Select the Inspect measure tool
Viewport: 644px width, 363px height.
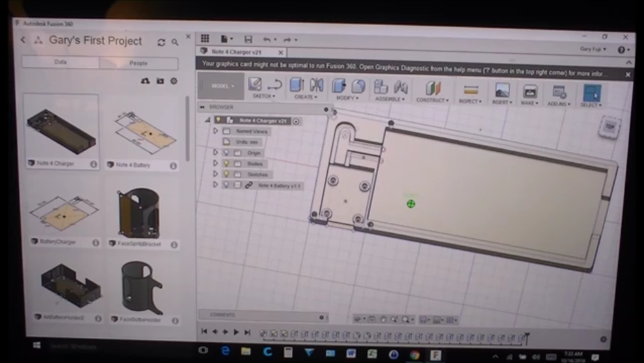pyautogui.click(x=471, y=90)
